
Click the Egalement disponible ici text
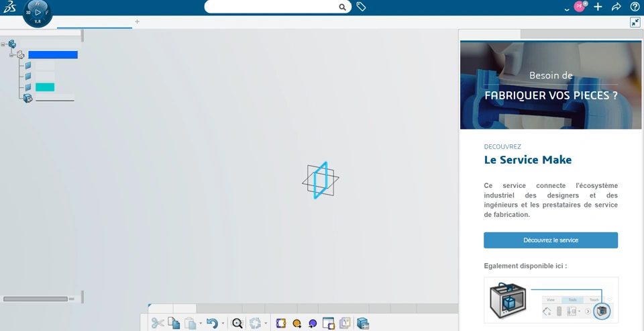pyautogui.click(x=525, y=266)
